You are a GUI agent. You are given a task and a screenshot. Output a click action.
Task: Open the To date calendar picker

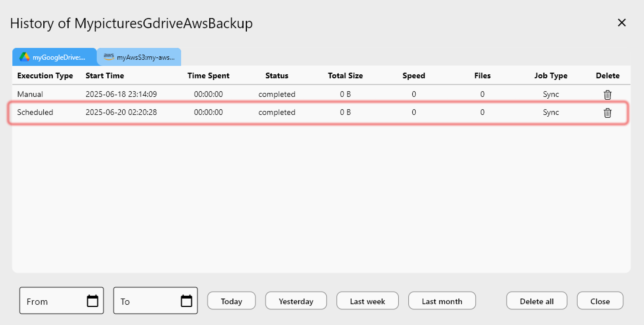(x=186, y=301)
